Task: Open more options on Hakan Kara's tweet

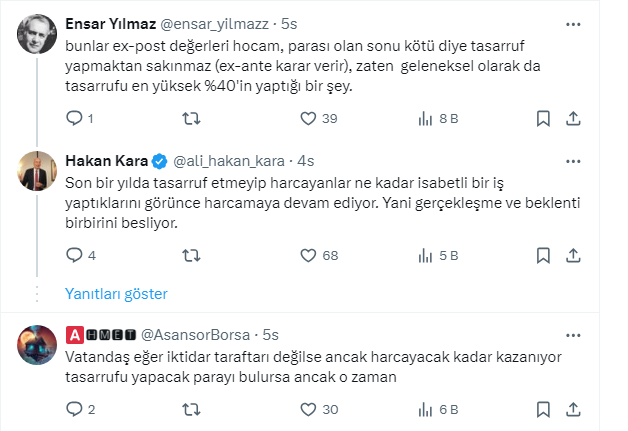Action: [573, 160]
